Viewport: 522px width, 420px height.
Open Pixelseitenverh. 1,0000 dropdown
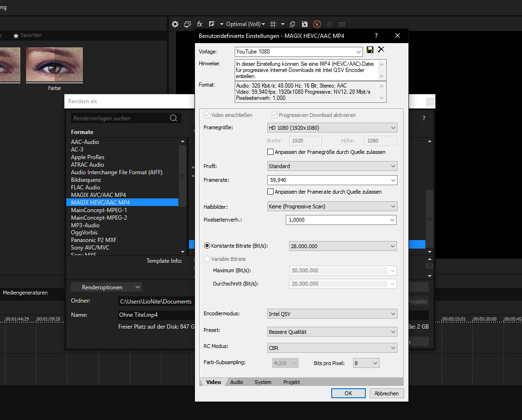(x=341, y=220)
